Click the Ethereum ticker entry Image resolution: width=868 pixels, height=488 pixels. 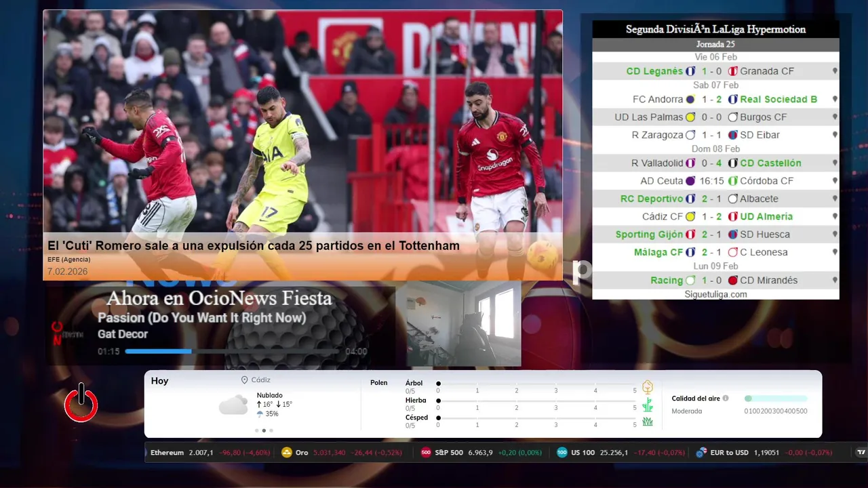click(211, 453)
